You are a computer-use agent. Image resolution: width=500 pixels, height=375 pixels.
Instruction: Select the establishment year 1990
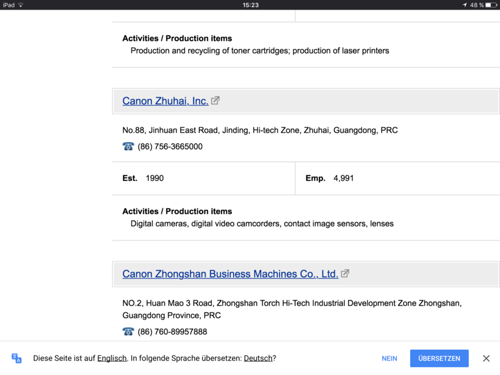(155, 178)
